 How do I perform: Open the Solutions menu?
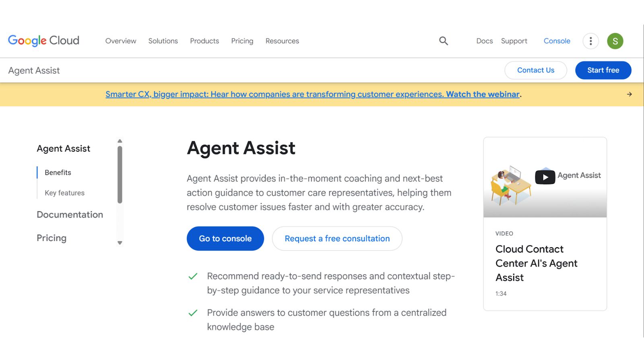click(x=163, y=41)
